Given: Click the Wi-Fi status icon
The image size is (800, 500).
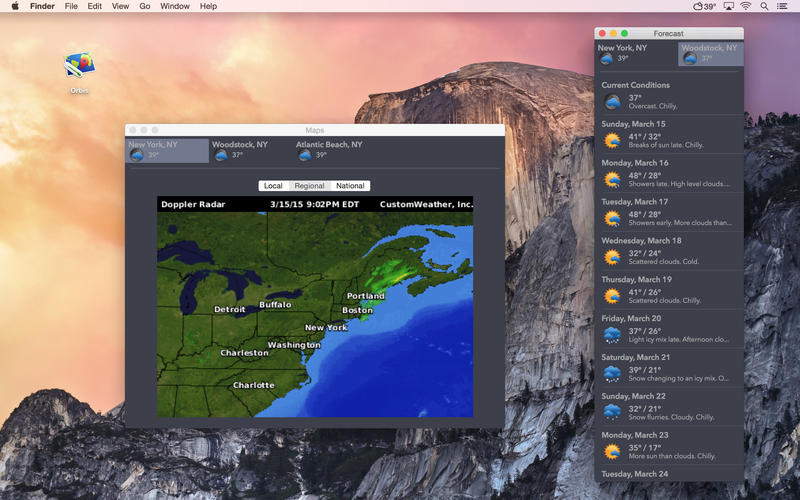Looking at the screenshot, I should pyautogui.click(x=746, y=6).
